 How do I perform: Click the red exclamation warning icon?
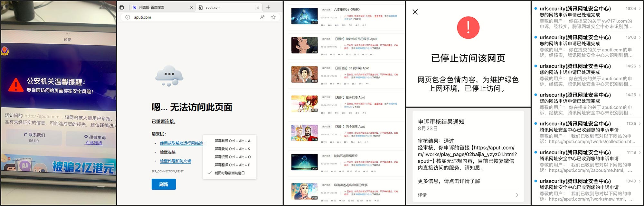(x=468, y=28)
